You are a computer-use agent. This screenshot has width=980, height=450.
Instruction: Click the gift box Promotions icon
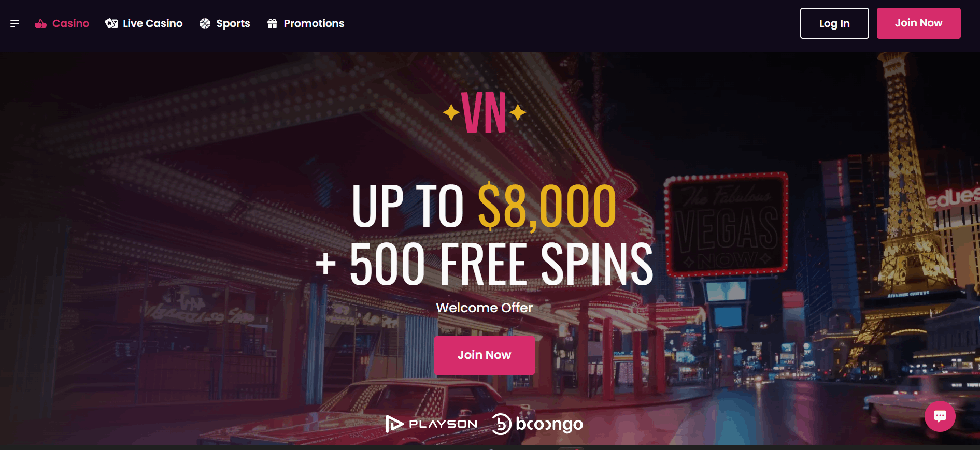click(272, 23)
